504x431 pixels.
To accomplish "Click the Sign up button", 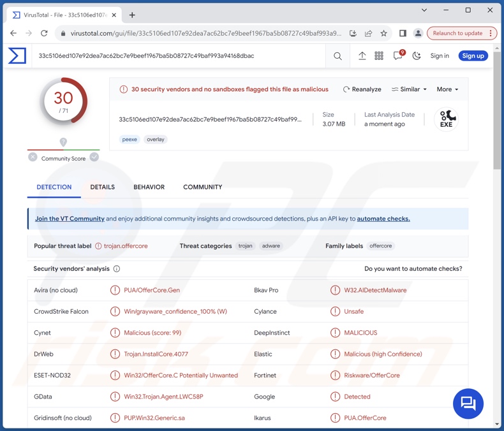I will 473,56.
